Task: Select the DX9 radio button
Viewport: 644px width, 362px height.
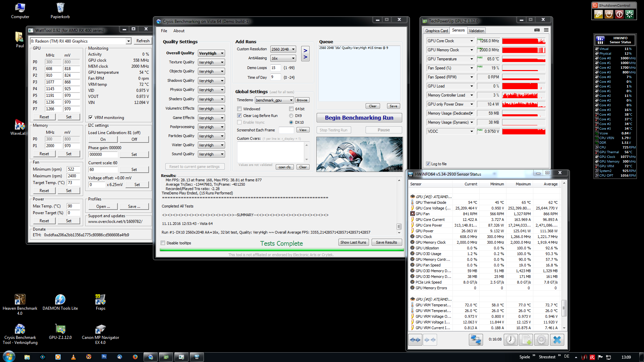Action: coord(291,116)
